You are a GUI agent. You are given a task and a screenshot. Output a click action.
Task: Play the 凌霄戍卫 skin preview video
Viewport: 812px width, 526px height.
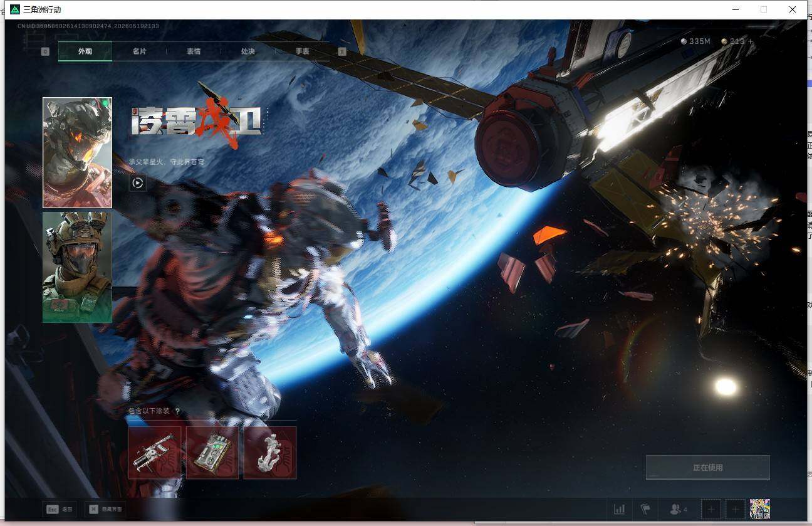(138, 183)
